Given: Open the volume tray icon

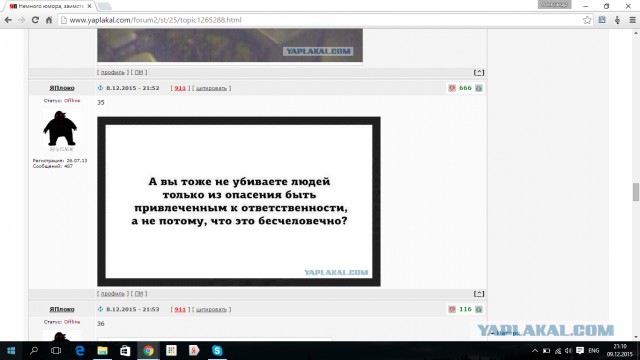Looking at the screenshot, I should click(569, 351).
